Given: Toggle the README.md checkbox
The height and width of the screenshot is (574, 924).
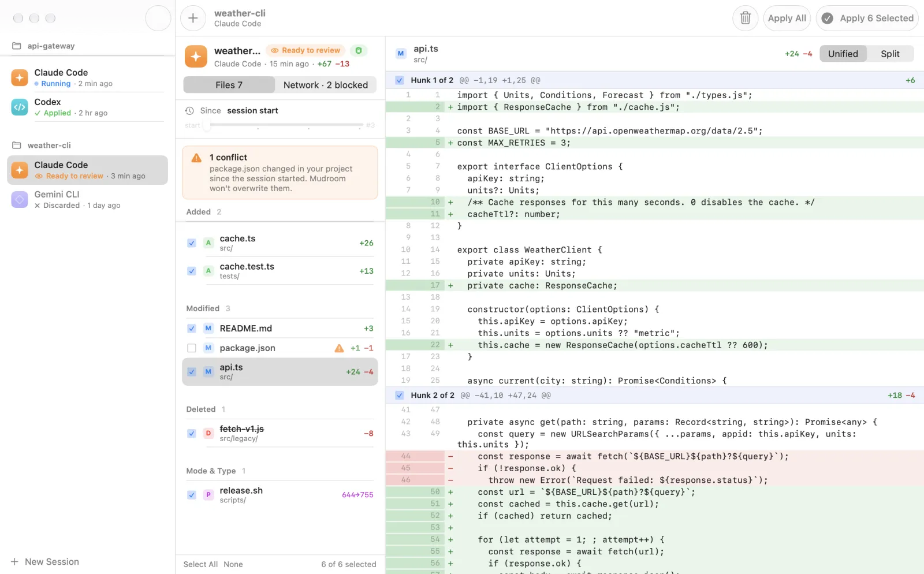Looking at the screenshot, I should 192,329.
